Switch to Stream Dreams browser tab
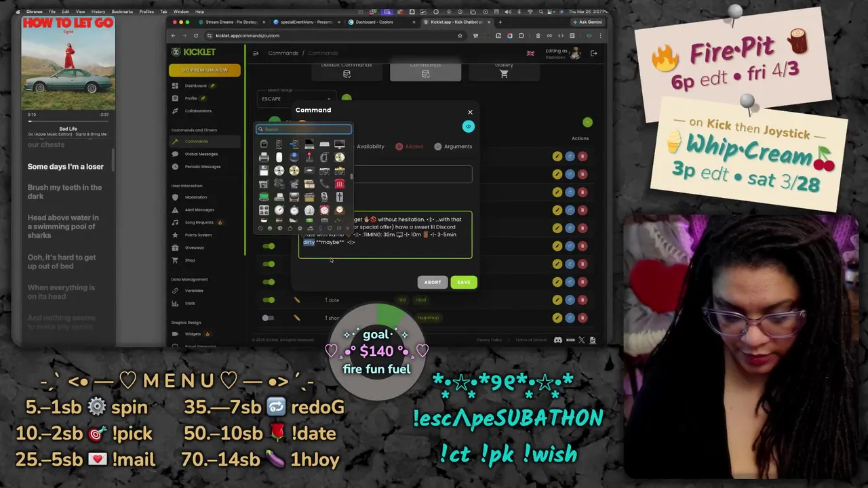 click(232, 22)
